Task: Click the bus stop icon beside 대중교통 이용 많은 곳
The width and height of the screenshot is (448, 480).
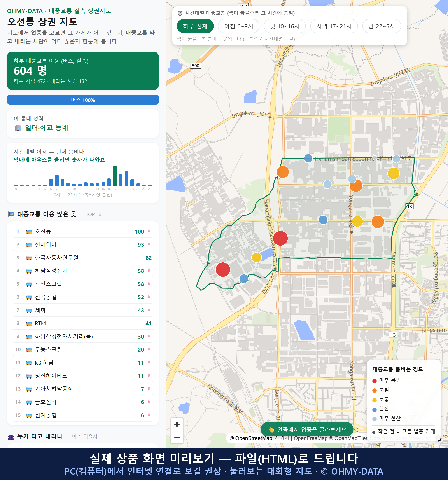Action: [11, 214]
